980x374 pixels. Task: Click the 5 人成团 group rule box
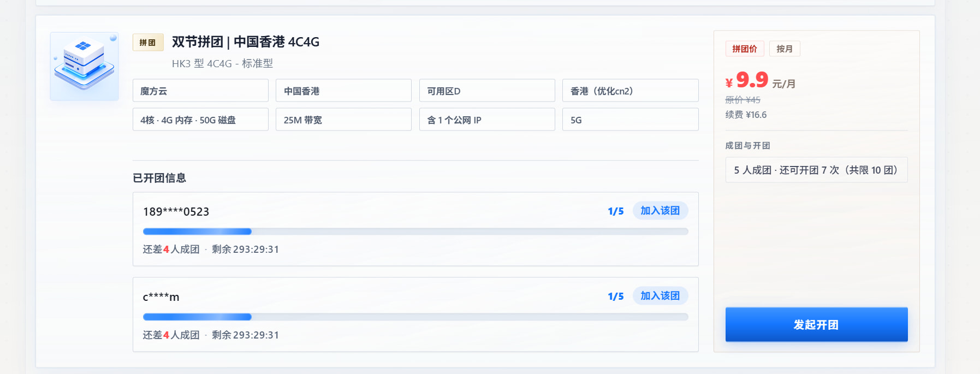pos(816,170)
